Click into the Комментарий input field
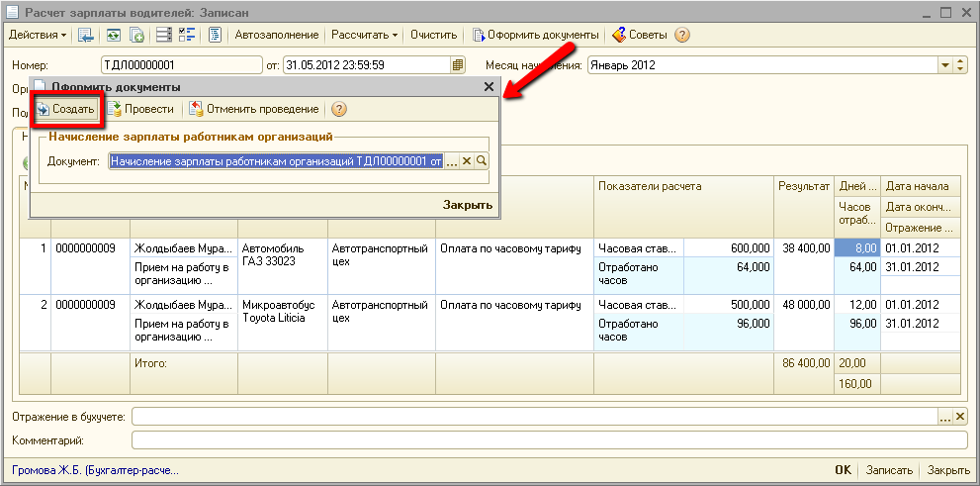This screenshot has height=486, width=980. (x=549, y=440)
